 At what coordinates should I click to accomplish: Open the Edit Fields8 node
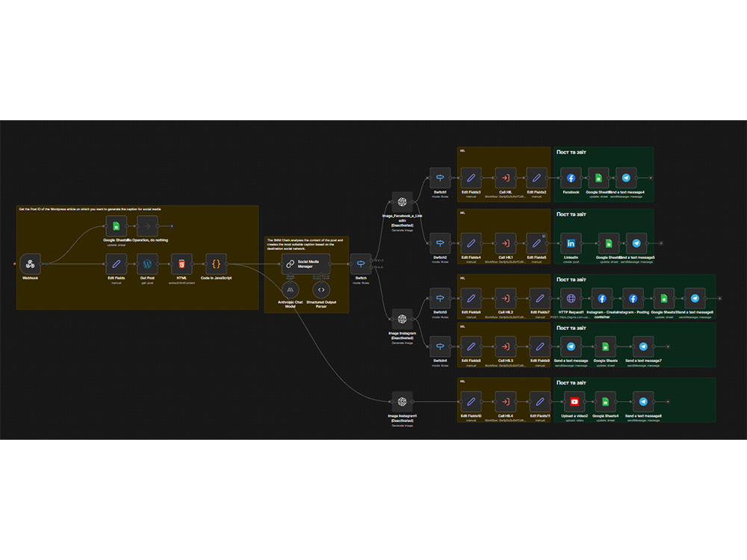coord(471,346)
